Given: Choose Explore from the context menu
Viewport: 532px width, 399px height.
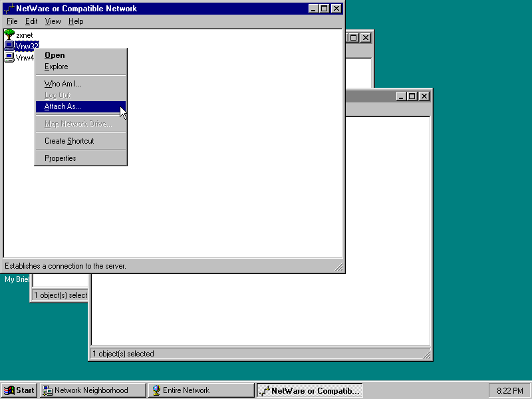Looking at the screenshot, I should [80, 66].
